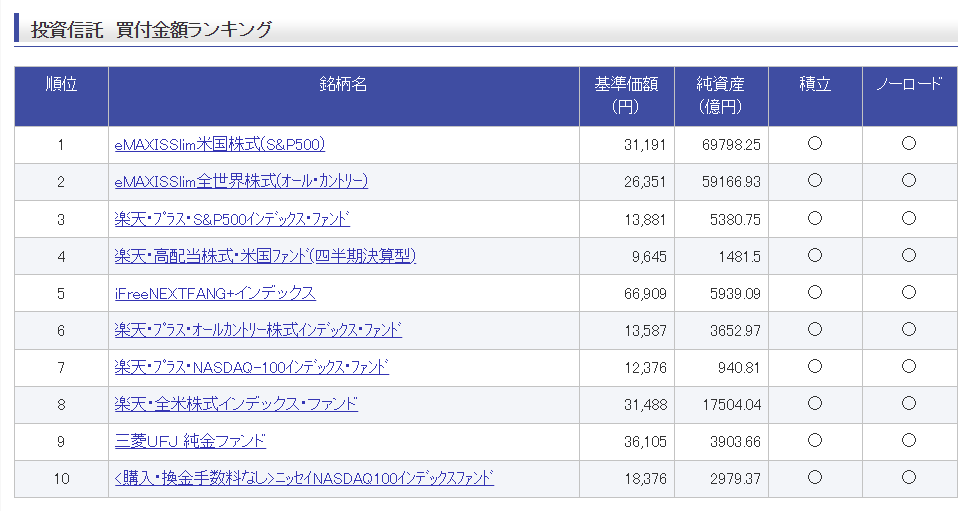The image size is (966, 511).
Task: Click rank number 5
Action: pos(61,294)
